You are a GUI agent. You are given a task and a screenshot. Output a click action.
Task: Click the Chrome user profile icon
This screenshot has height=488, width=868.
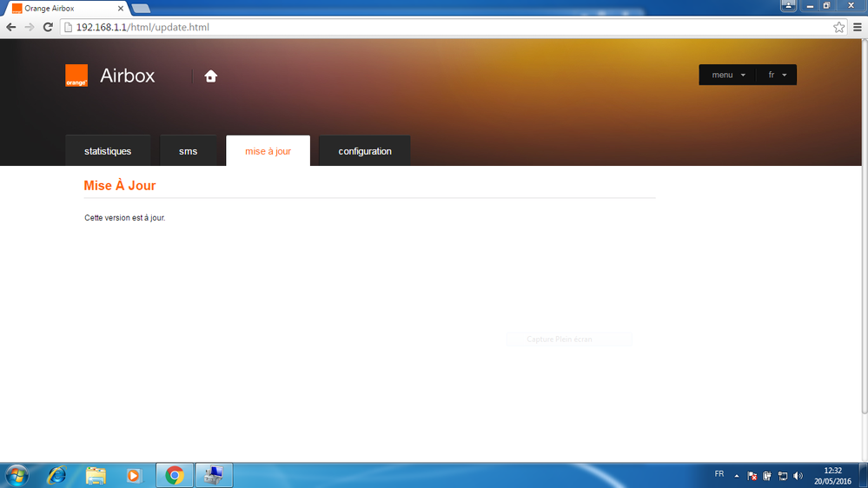(x=788, y=5)
